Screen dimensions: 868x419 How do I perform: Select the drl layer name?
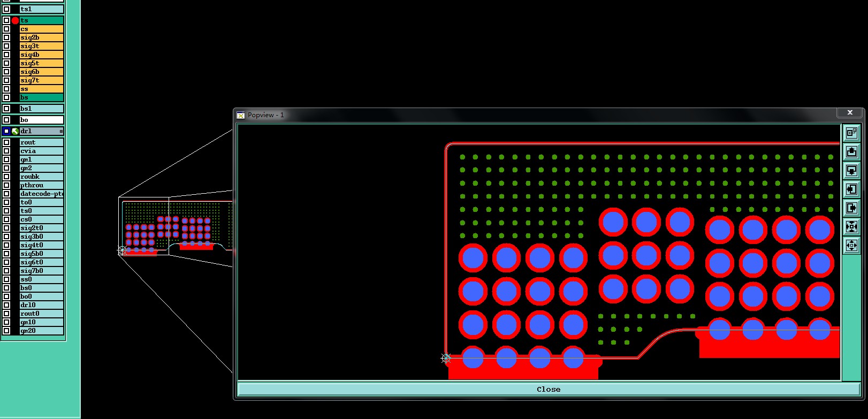42,131
